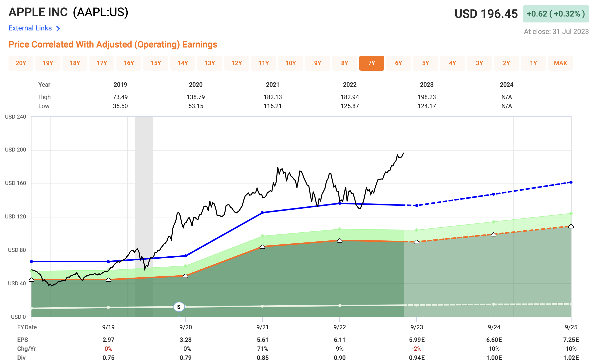Click the 9/24 blue estimate data point
Image resolution: width=593 pixels, height=364 pixels.
pyautogui.click(x=494, y=194)
